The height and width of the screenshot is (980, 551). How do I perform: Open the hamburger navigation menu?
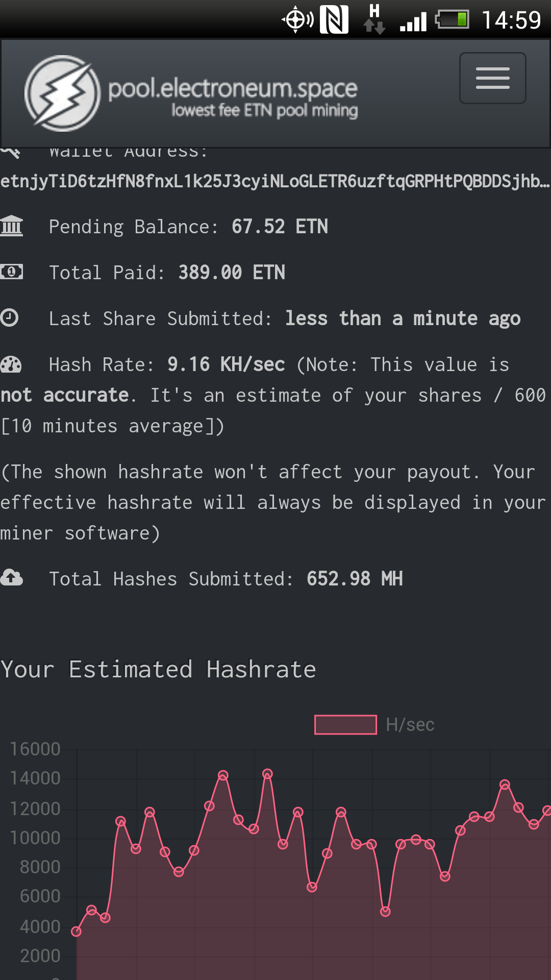[492, 78]
